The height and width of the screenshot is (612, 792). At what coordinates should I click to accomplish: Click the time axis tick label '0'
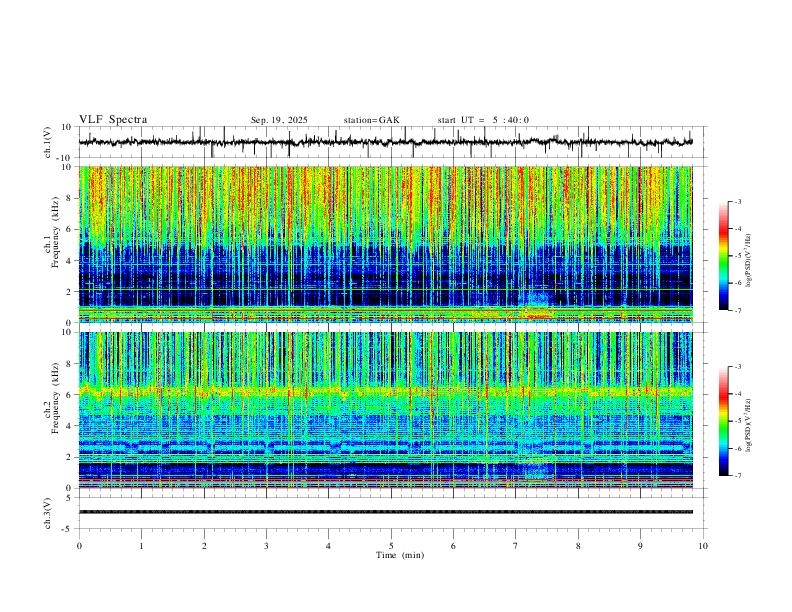pos(79,546)
